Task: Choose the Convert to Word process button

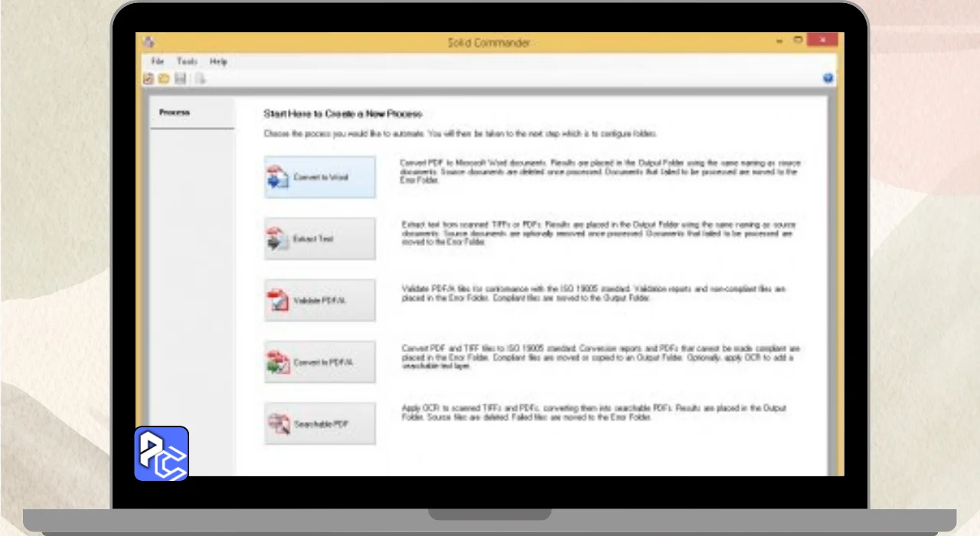Action: click(320, 177)
